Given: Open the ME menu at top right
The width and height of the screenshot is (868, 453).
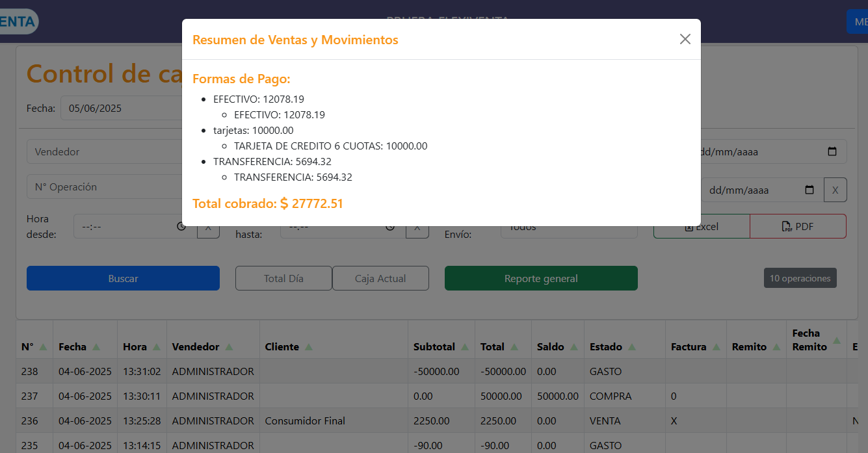Looking at the screenshot, I should [x=857, y=21].
